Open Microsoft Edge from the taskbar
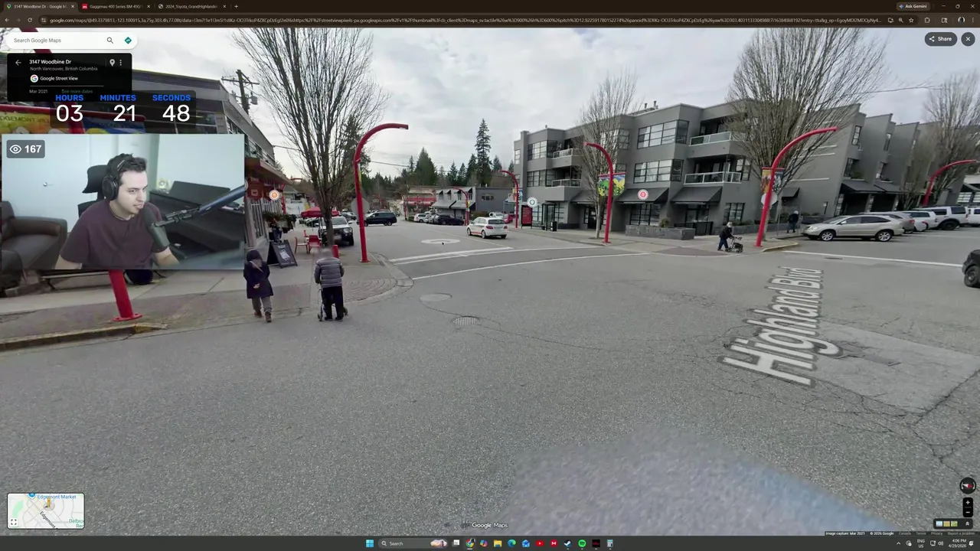Screen dimensions: 980x551 point(511,543)
